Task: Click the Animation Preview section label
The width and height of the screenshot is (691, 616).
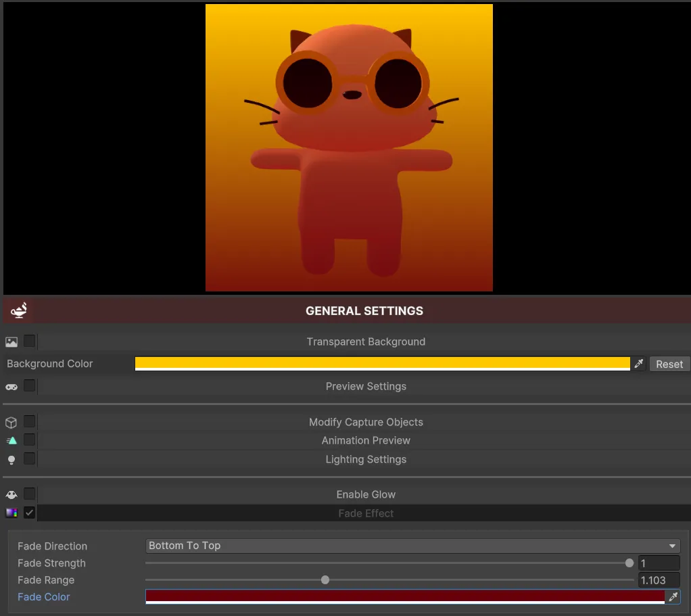Action: (366, 440)
